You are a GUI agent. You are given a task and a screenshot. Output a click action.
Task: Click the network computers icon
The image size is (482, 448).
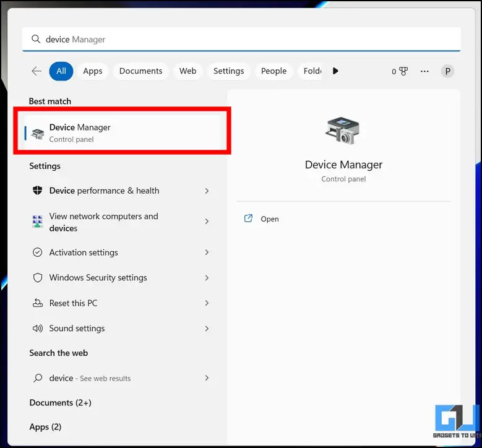pos(38,222)
